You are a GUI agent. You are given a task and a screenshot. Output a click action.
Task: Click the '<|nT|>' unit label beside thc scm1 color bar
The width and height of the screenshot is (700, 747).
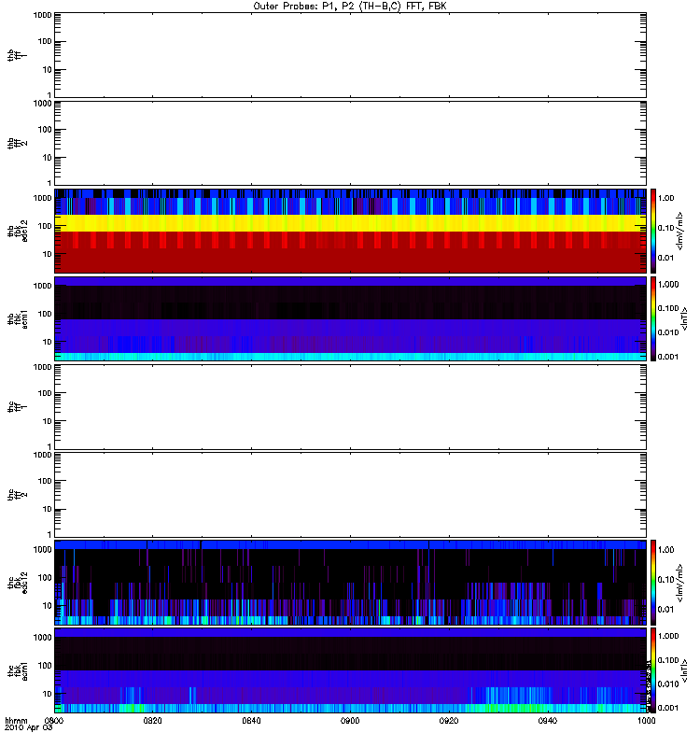(x=684, y=670)
